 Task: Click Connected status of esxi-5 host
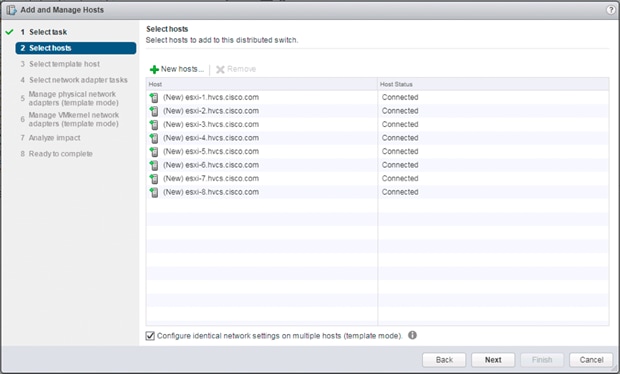pos(400,151)
